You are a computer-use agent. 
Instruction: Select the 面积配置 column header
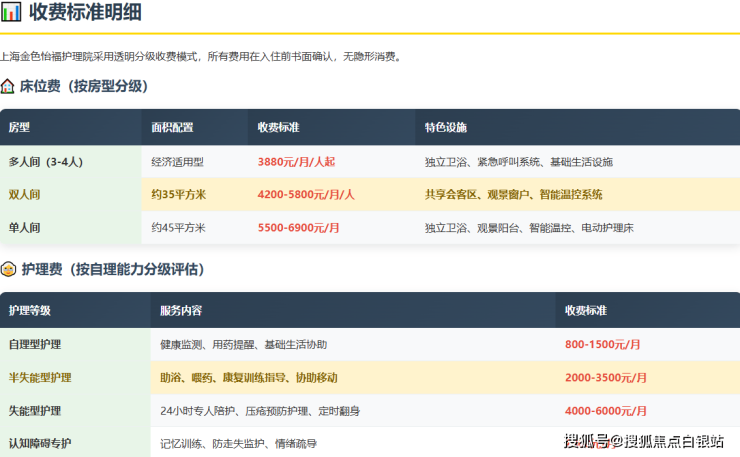[x=172, y=128]
